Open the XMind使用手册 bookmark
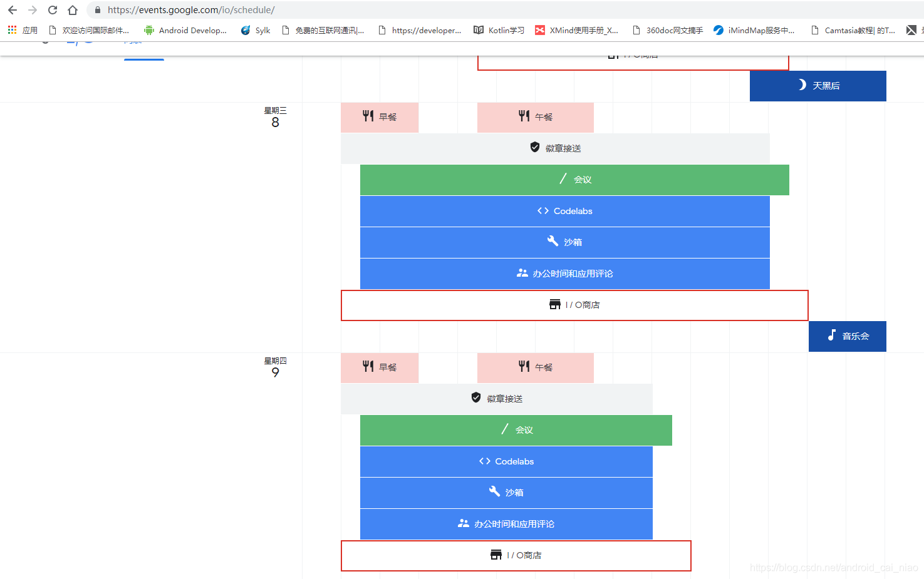The image size is (924, 579). click(576, 30)
